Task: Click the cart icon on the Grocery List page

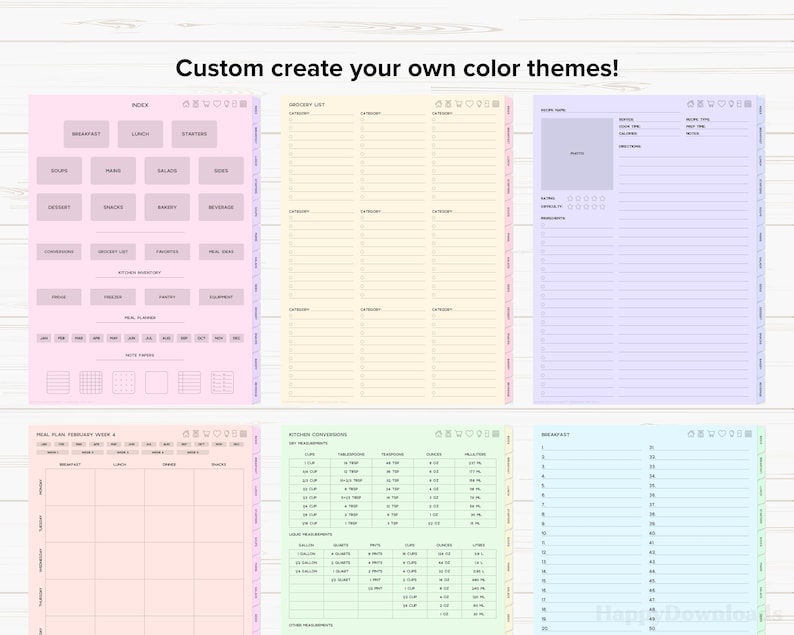Action: tap(459, 104)
